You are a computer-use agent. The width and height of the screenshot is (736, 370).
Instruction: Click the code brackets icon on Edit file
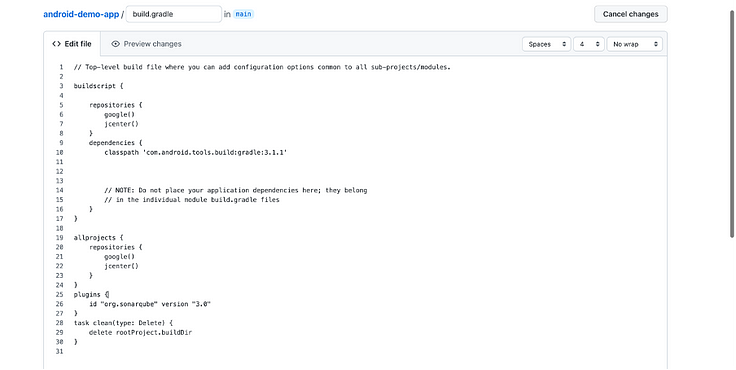56,44
